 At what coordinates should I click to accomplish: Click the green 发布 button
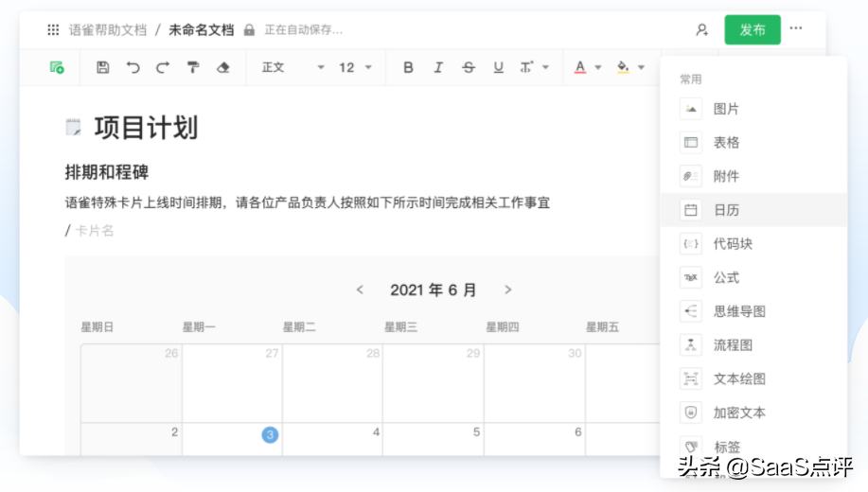(x=753, y=29)
